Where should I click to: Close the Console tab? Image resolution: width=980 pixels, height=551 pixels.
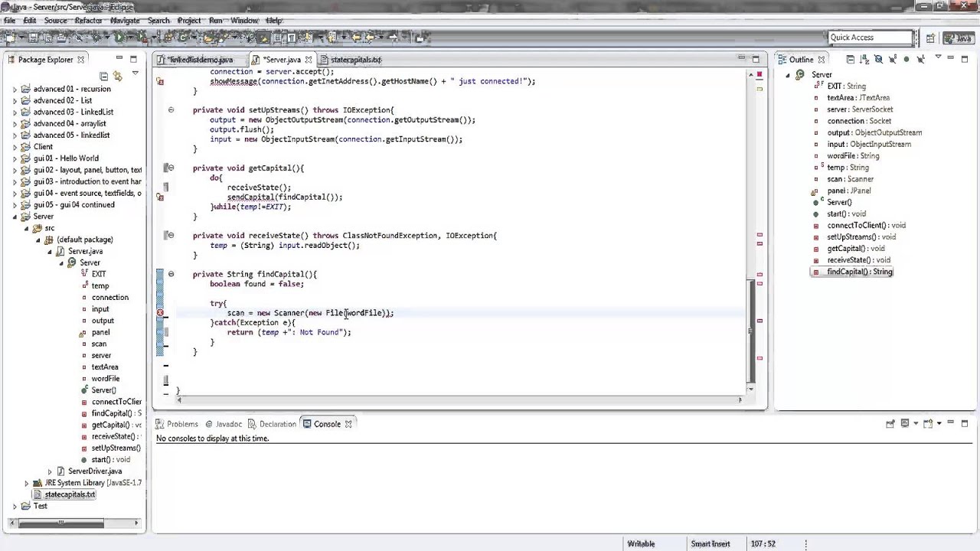[x=348, y=424]
